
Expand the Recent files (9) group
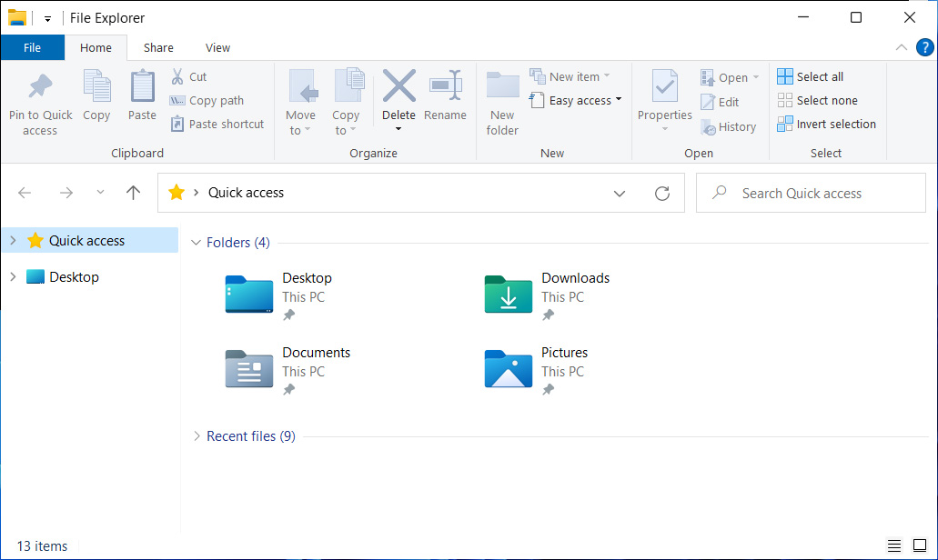click(x=196, y=436)
